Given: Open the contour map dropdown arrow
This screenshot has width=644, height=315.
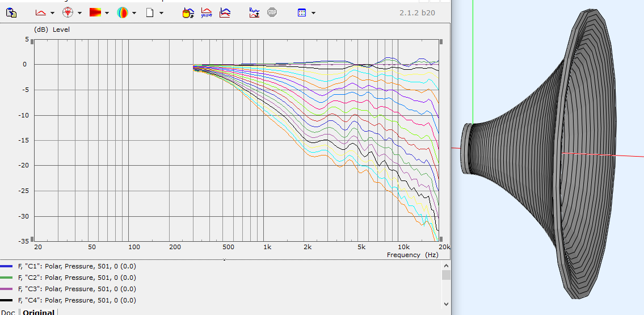Looking at the screenshot, I should [107, 13].
